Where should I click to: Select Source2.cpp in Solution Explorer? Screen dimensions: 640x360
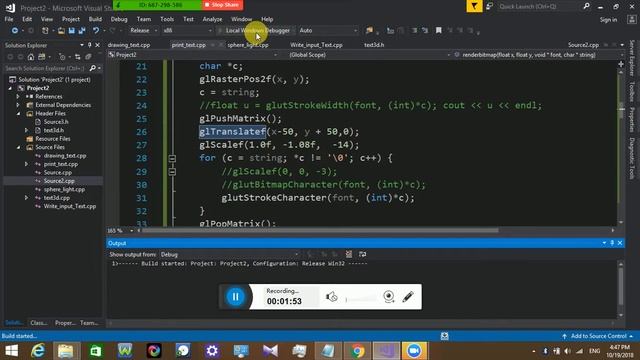pyautogui.click(x=59, y=181)
